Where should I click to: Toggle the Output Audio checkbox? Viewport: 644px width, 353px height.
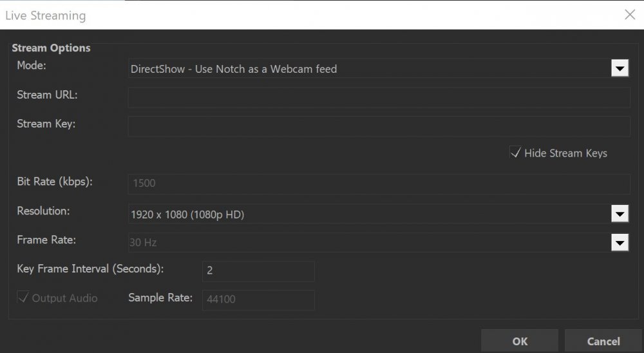click(23, 298)
